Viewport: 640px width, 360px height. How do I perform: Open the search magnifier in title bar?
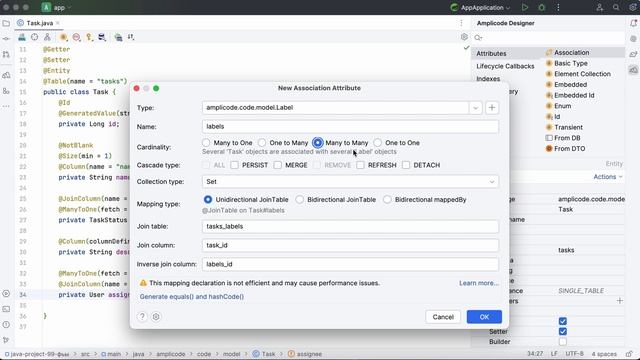click(x=616, y=7)
